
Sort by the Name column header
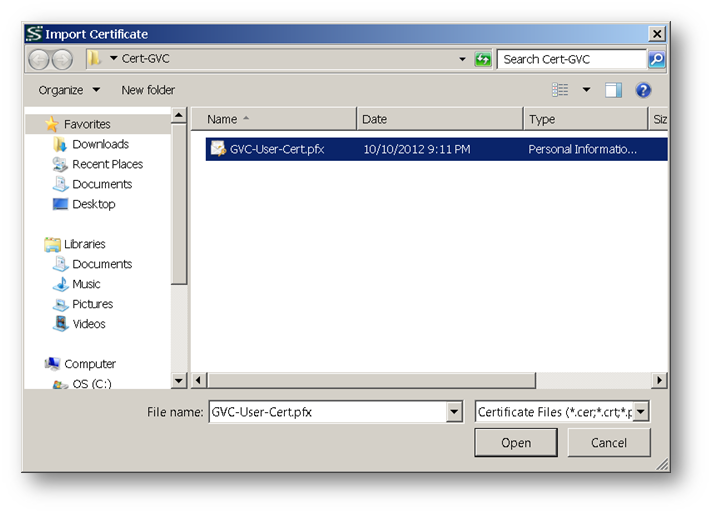274,119
